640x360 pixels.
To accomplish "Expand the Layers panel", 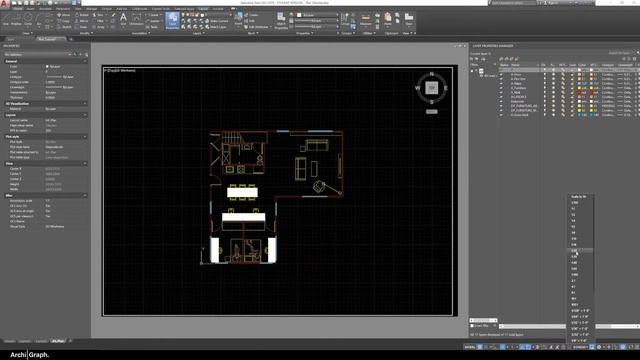I will pyautogui.click(x=198, y=33).
